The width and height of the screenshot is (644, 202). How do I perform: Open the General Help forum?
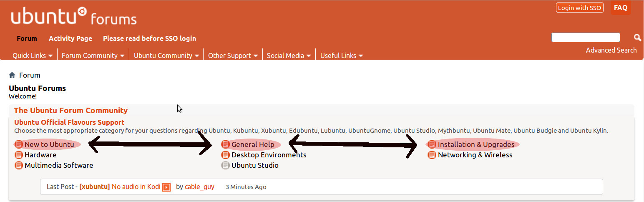[253, 144]
